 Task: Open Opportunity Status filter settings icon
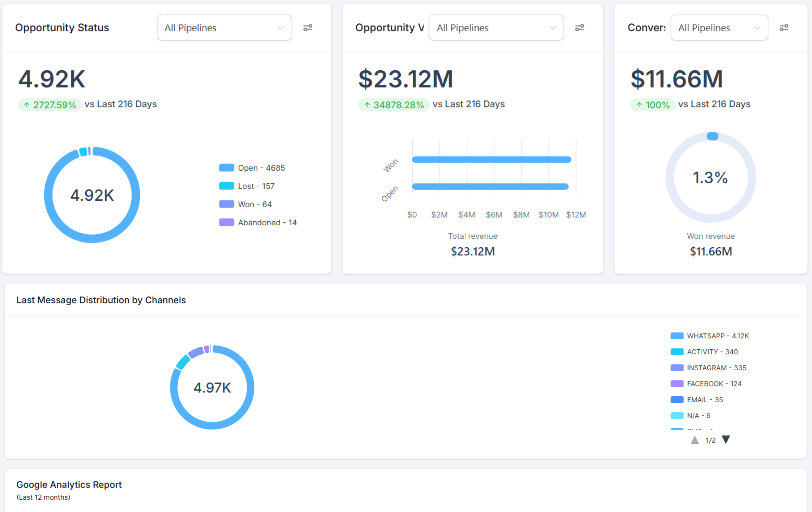[x=308, y=28]
